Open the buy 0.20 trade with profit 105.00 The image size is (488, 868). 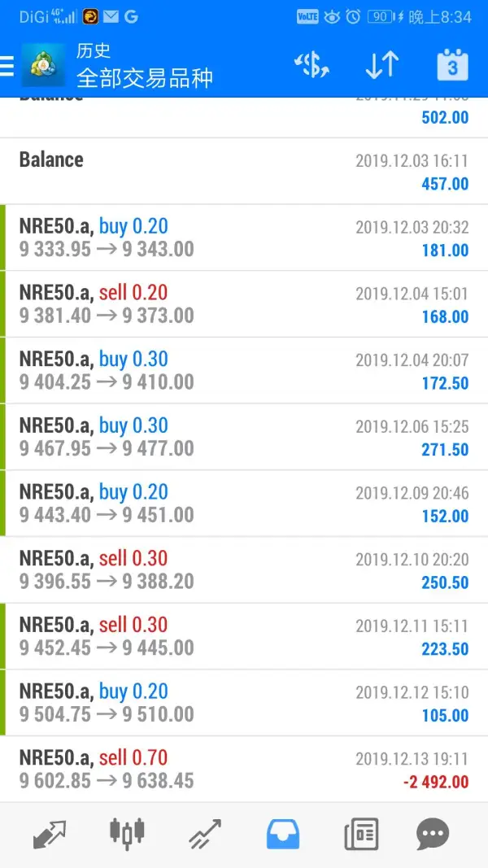(x=244, y=703)
